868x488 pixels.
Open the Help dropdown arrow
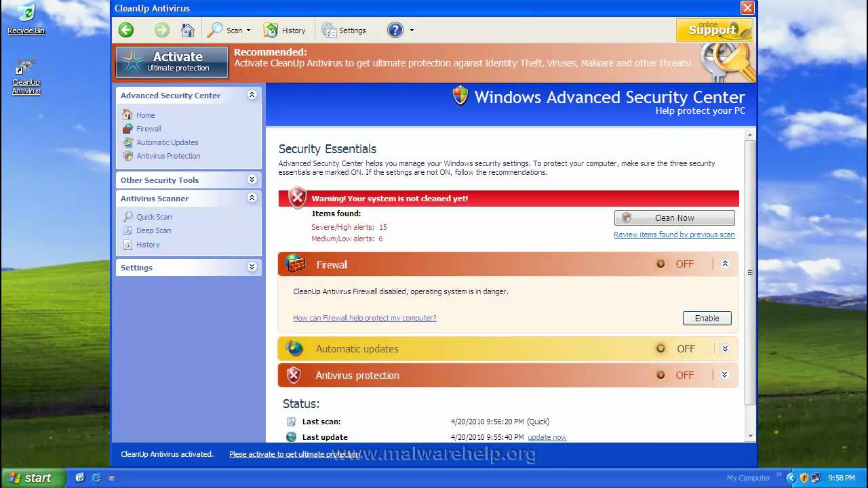click(x=412, y=30)
